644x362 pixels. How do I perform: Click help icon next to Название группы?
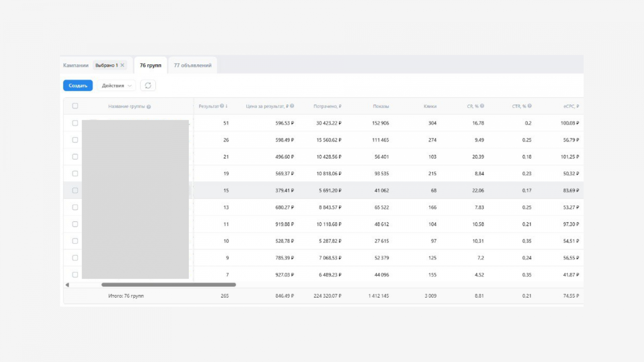pyautogui.click(x=149, y=107)
